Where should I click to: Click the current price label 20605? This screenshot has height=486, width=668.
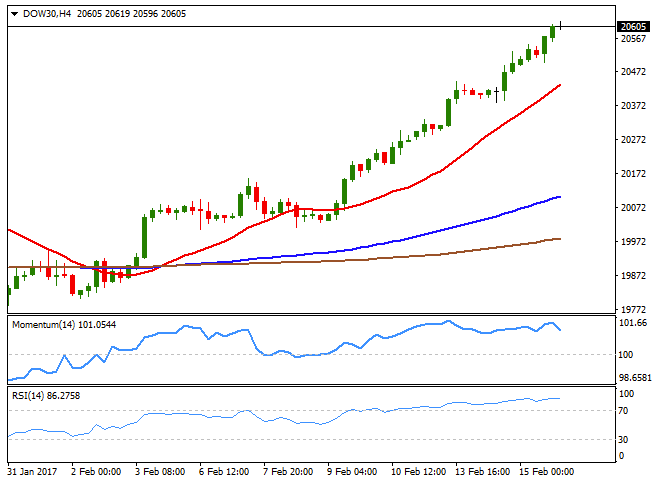(x=633, y=26)
